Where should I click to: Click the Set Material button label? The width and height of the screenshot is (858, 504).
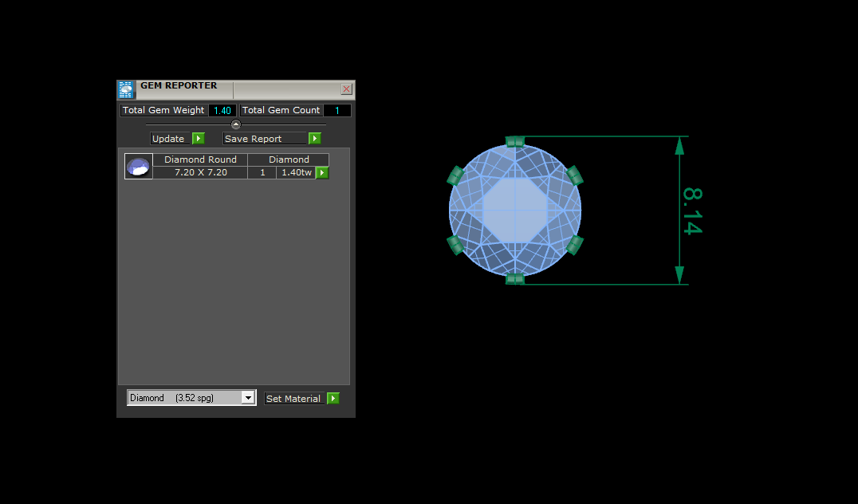click(294, 399)
